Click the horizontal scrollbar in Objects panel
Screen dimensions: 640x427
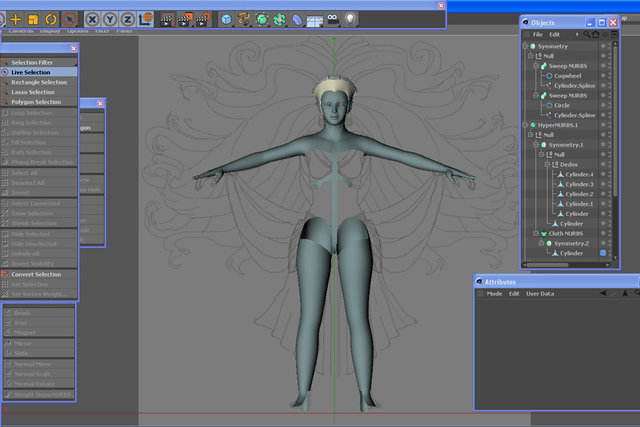[547, 265]
